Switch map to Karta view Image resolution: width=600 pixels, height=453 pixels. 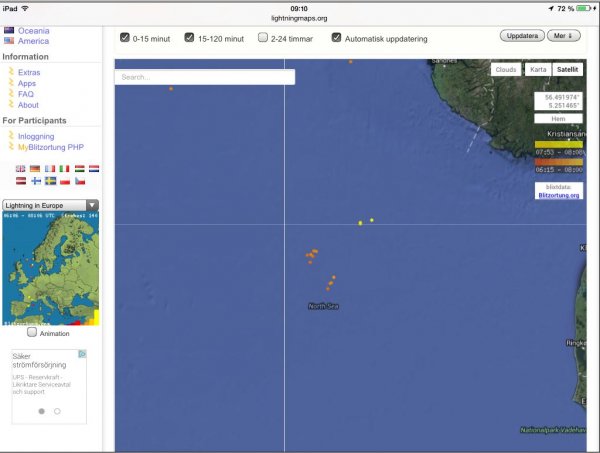point(538,70)
